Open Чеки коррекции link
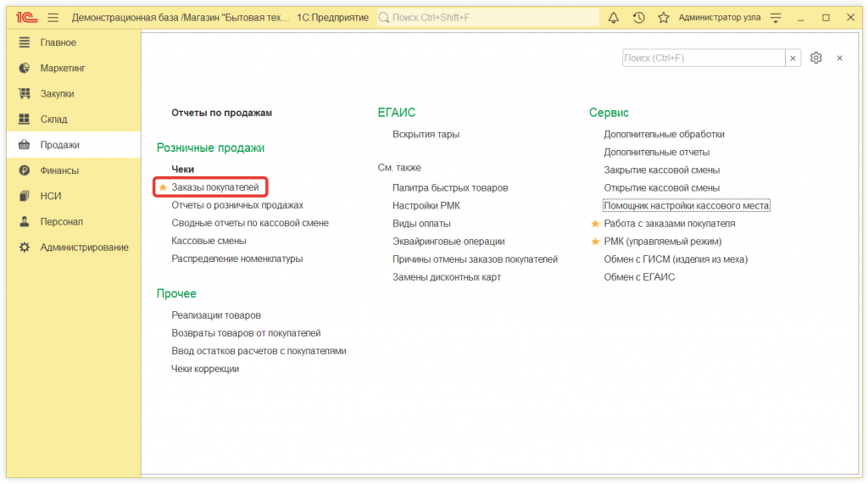Image resolution: width=868 pixels, height=484 pixels. 205,369
